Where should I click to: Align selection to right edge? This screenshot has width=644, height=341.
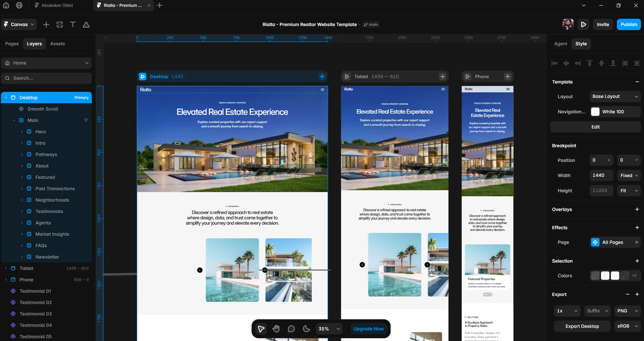[578, 63]
